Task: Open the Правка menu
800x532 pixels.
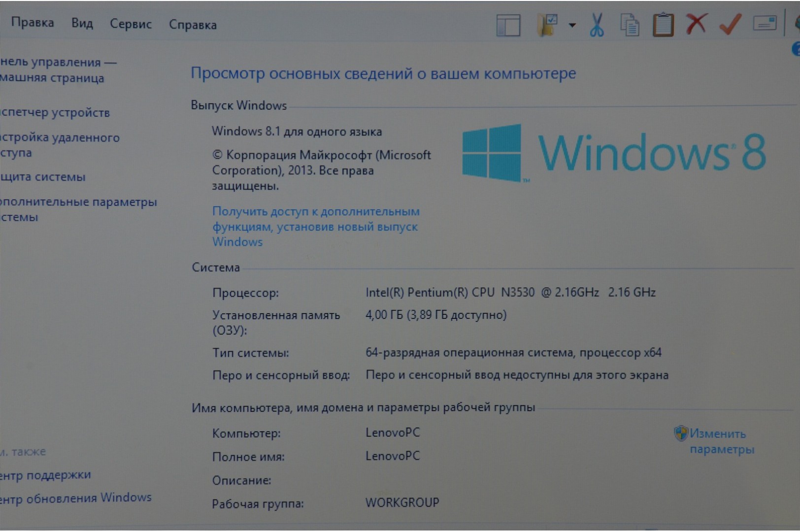Action: tap(33, 23)
